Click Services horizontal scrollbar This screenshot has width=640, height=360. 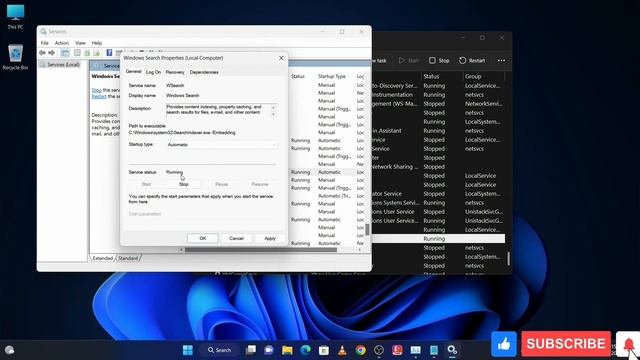[261, 249]
